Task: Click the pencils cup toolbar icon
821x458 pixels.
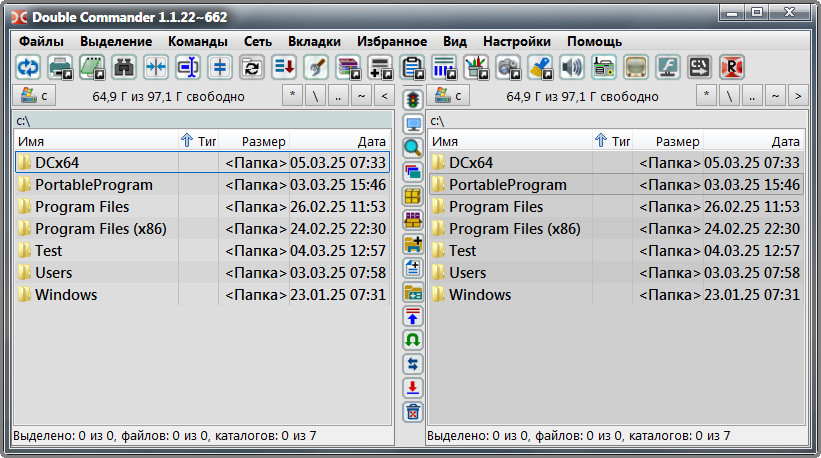Action: point(476,67)
